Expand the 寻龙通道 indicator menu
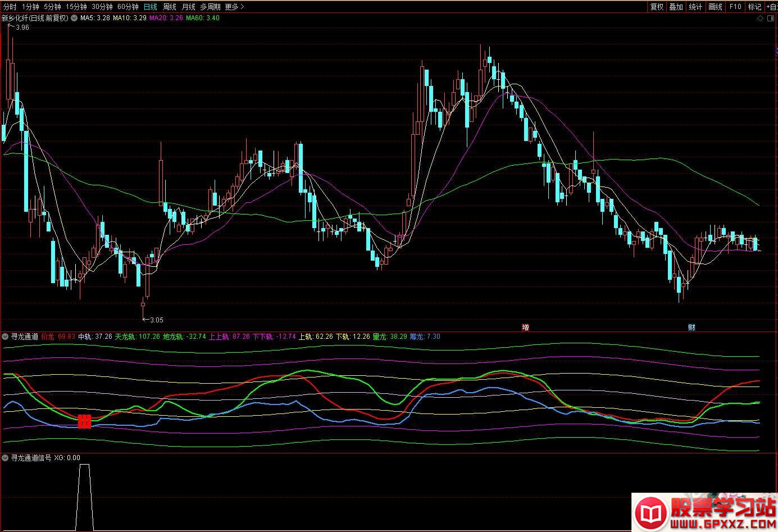This screenshot has height=532, width=778. (x=6, y=337)
